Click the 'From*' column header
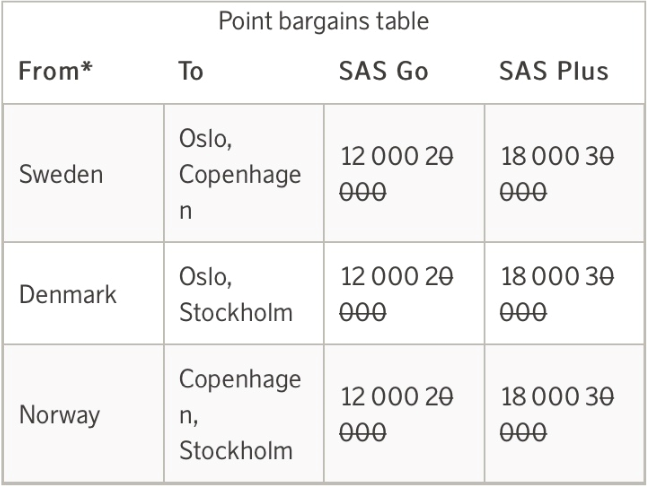Viewport: 647px width, 487px height. click(52, 73)
